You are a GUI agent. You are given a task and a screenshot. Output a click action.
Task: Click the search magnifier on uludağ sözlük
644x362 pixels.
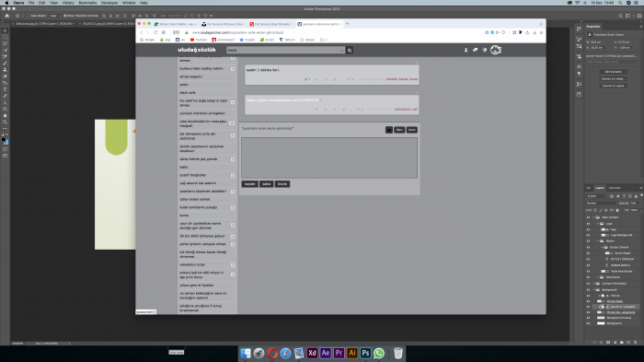point(350,50)
